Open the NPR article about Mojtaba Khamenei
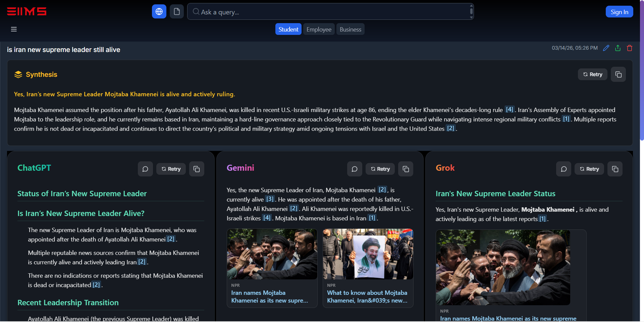Viewport: 644px width, 322px height. click(x=269, y=297)
